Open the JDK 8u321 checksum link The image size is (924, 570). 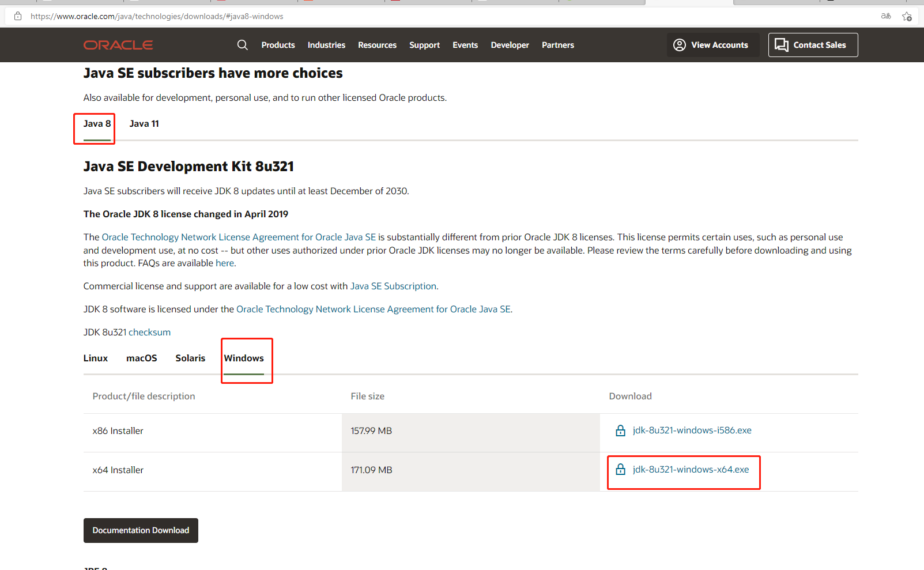pos(149,333)
